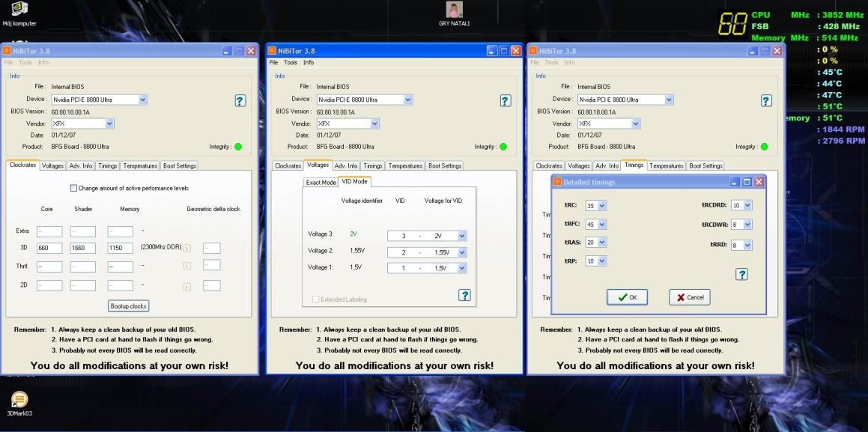Screen dimensions: 868x432
Task: Click the Extra row Core clock field
Action: [50, 231]
